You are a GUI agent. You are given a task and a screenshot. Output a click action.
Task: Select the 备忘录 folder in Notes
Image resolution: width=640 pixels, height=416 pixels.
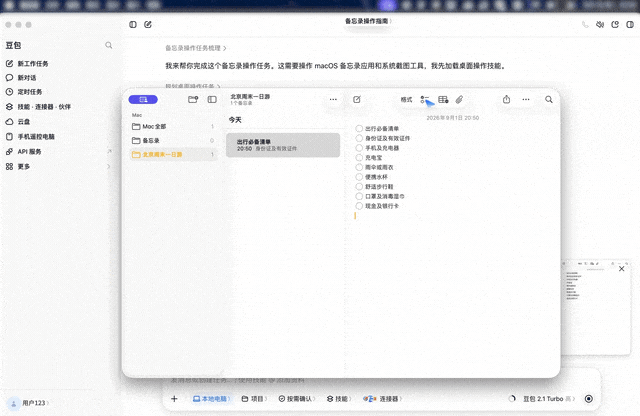[x=173, y=140]
